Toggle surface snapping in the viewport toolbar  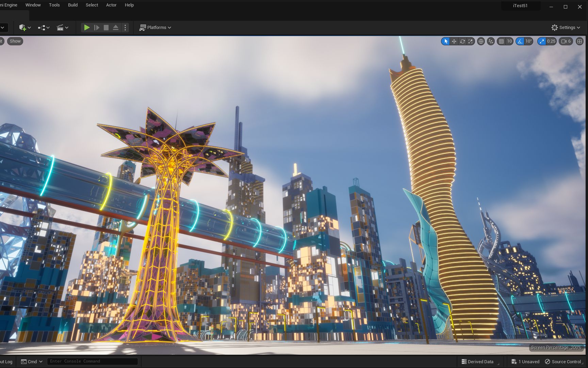[491, 41]
